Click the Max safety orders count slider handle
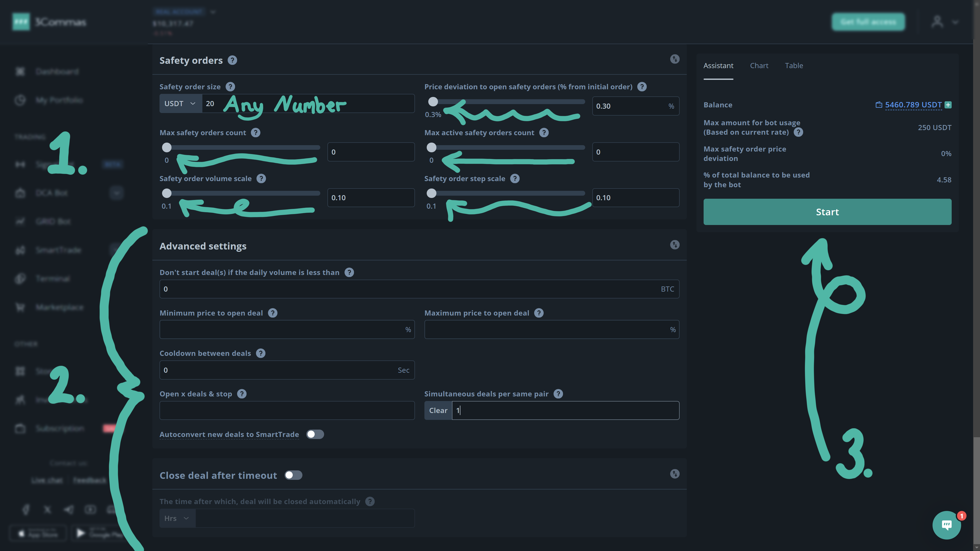The image size is (980, 551). pos(167,147)
